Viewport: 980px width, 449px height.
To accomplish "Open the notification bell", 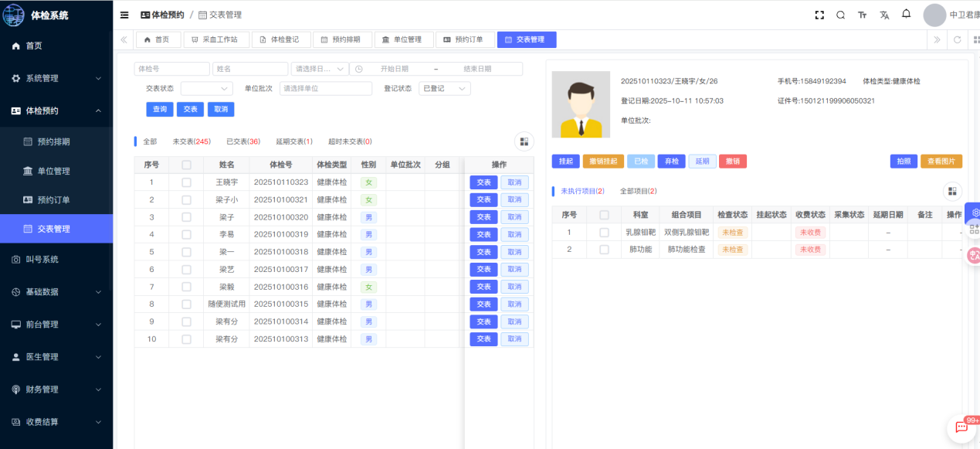I will (x=906, y=14).
